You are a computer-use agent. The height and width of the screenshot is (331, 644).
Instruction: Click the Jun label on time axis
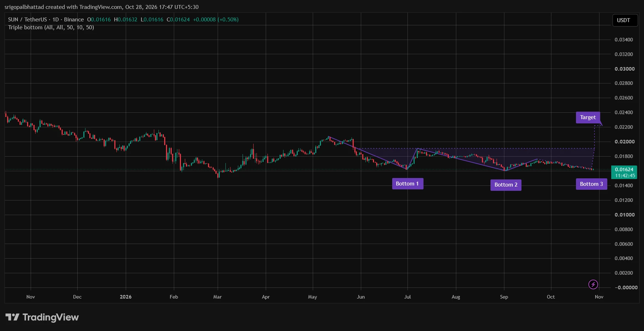click(361, 297)
